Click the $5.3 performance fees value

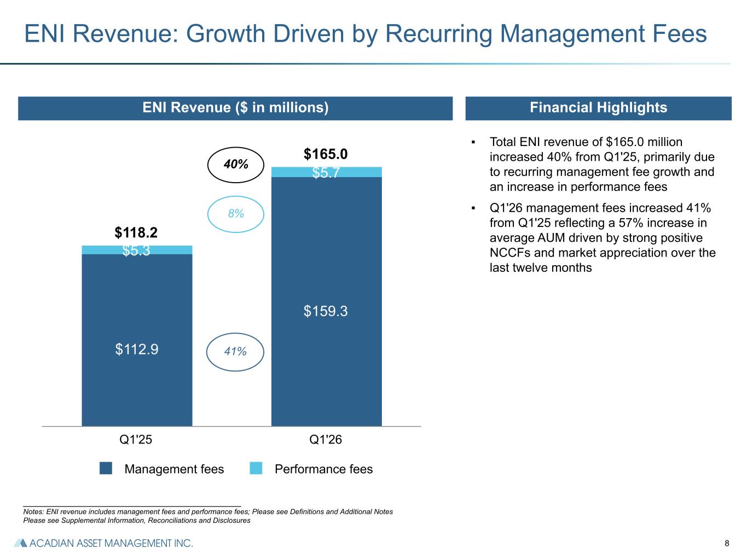(136, 250)
